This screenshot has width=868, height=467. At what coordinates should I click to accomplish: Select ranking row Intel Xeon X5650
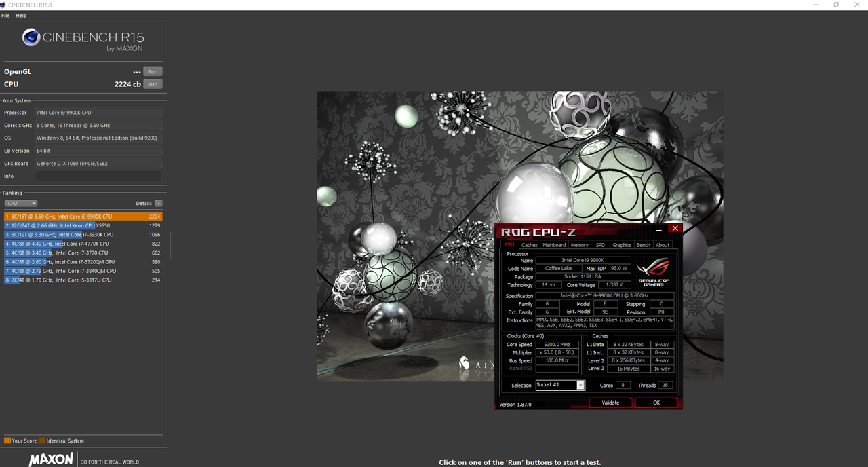[x=83, y=225]
